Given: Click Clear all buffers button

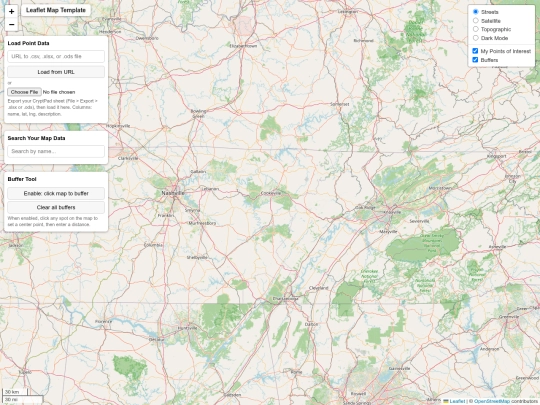Looking at the screenshot, I should point(56,207).
